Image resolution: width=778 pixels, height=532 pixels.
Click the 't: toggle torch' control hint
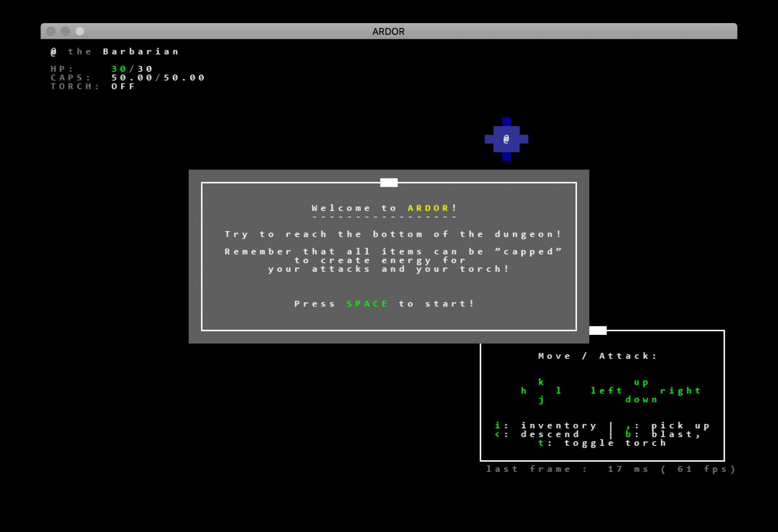point(602,443)
